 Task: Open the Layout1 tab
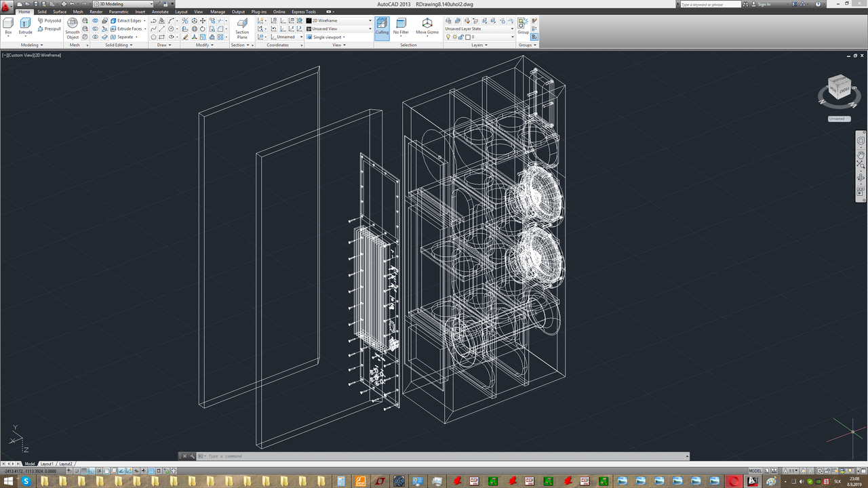click(x=46, y=464)
